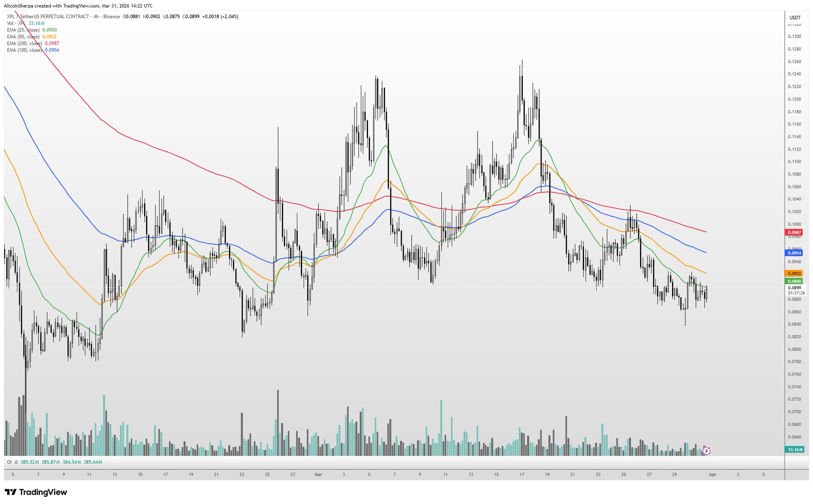Click the orange 0.0922 price label
Viewport: 813px width, 504px height.
(794, 273)
